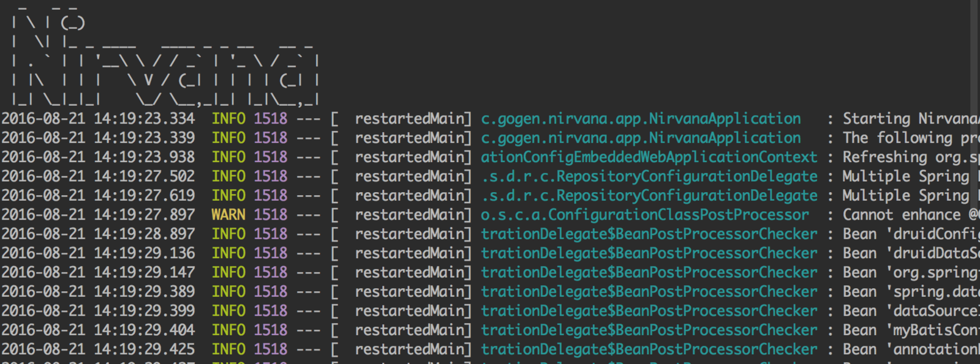Click the timestamp 14:19:29.136
This screenshot has width=980, height=364.
[145, 253]
